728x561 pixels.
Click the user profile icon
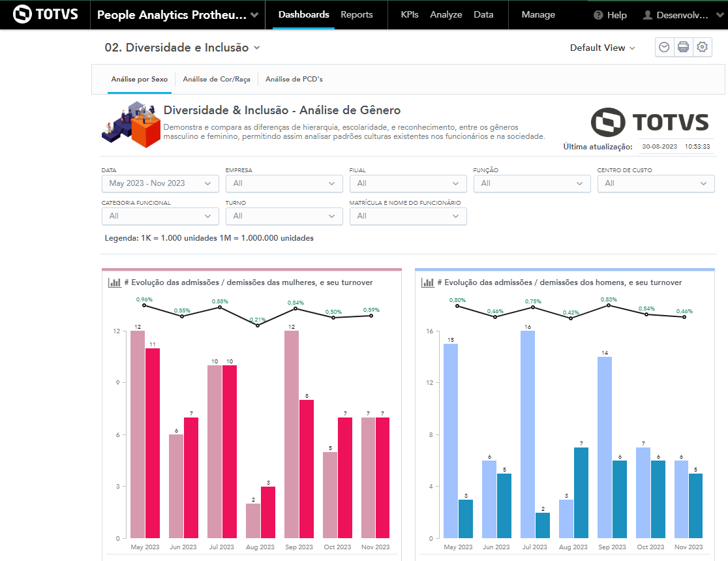point(647,15)
